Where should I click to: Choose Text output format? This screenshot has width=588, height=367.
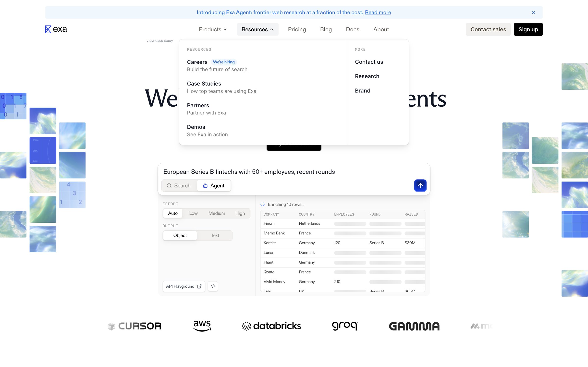215,235
